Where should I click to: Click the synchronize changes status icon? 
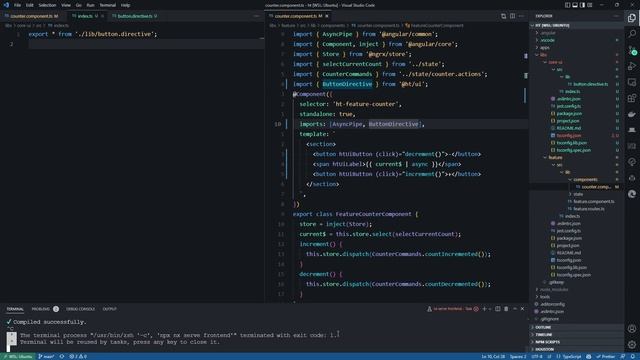(x=62, y=356)
